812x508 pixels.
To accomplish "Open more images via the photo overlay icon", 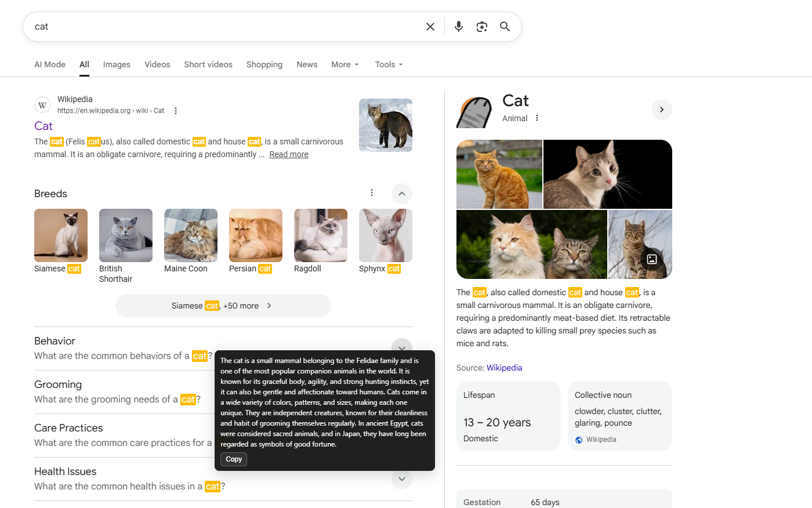I will (651, 259).
